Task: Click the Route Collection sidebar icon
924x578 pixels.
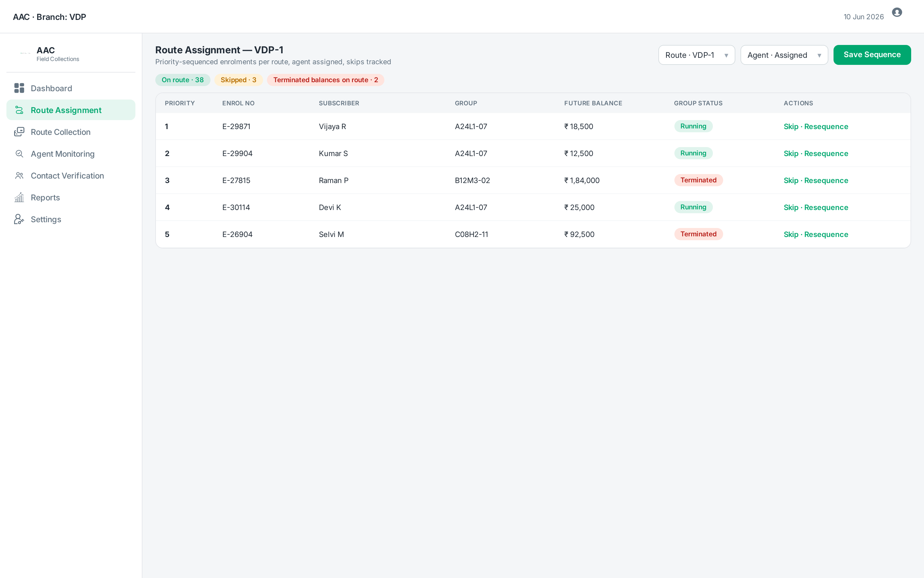Action: 19,132
